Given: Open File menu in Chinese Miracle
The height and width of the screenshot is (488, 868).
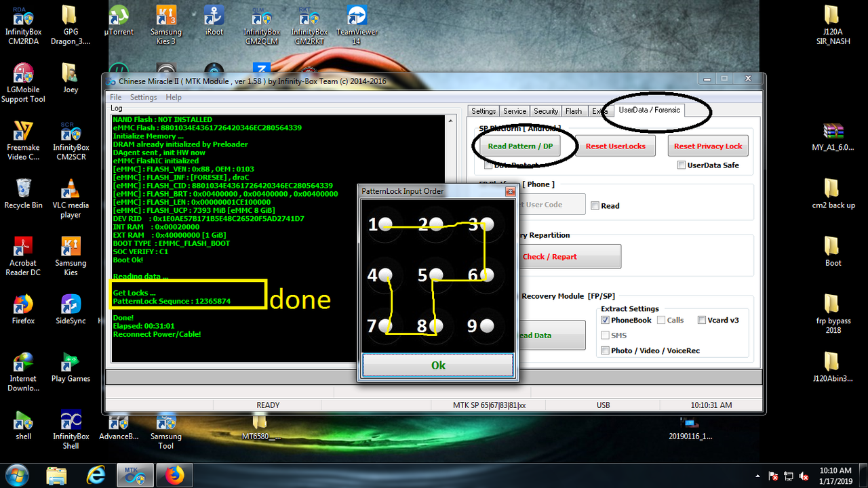Looking at the screenshot, I should point(116,97).
